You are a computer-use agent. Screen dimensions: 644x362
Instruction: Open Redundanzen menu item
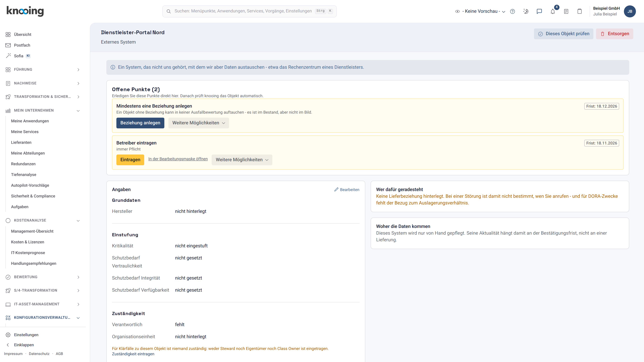tap(23, 164)
